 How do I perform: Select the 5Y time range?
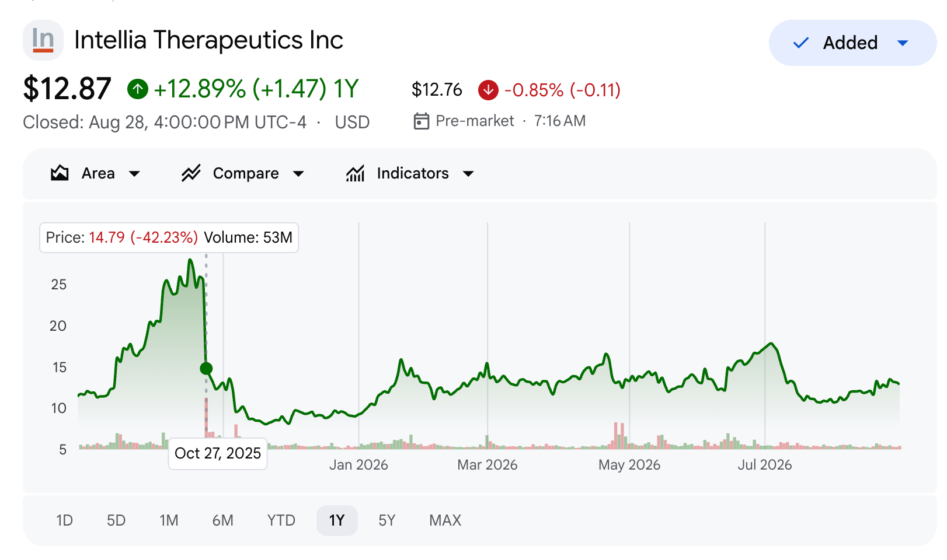387,520
